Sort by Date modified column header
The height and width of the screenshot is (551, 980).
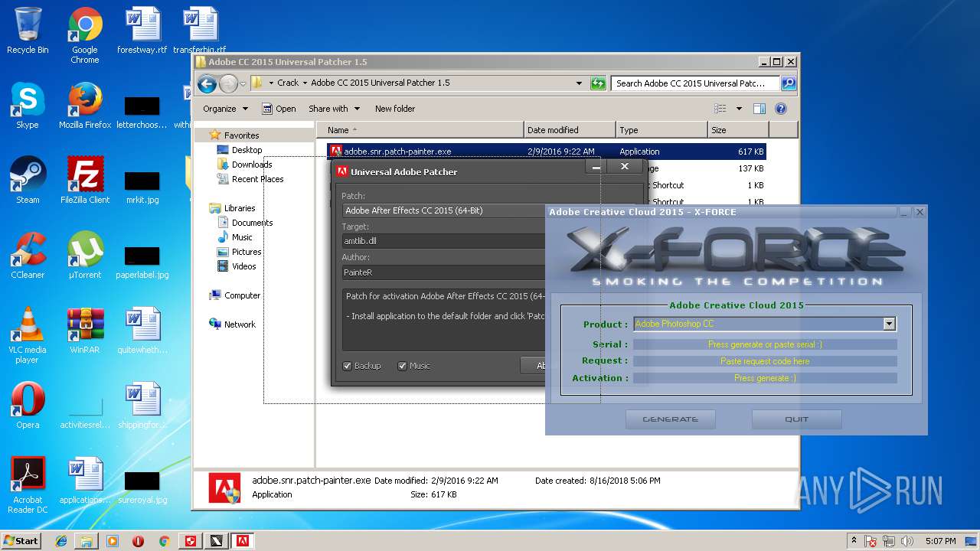click(x=570, y=130)
